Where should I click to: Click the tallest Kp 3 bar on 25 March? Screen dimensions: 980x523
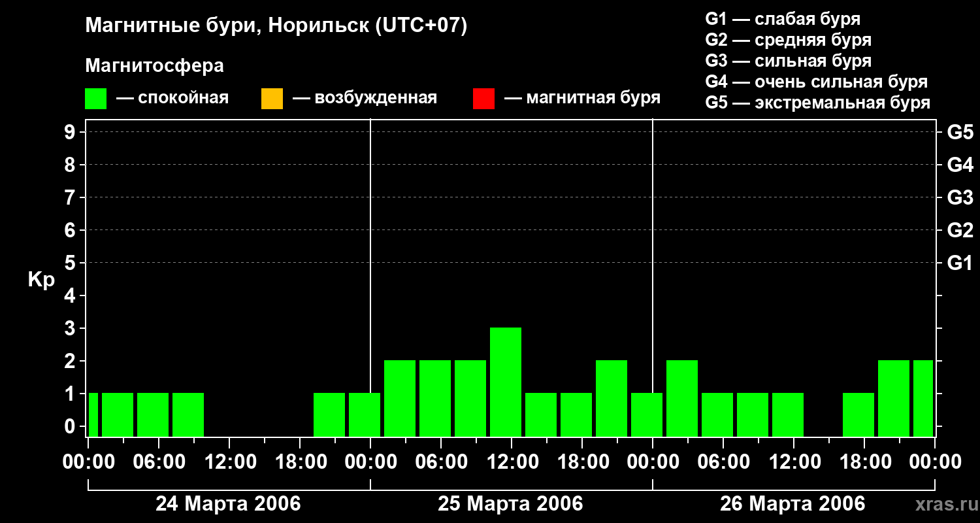(x=506, y=382)
